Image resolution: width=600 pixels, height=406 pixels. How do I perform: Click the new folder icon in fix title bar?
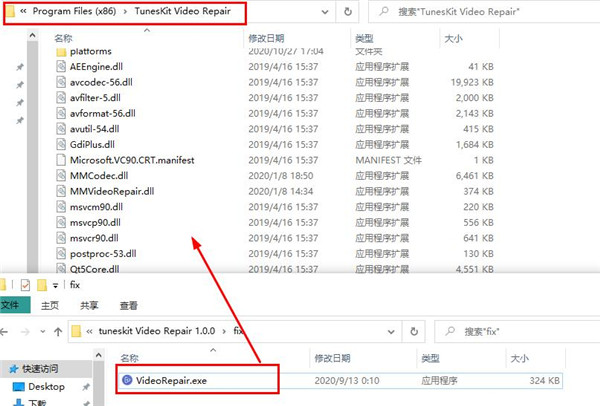point(42,285)
